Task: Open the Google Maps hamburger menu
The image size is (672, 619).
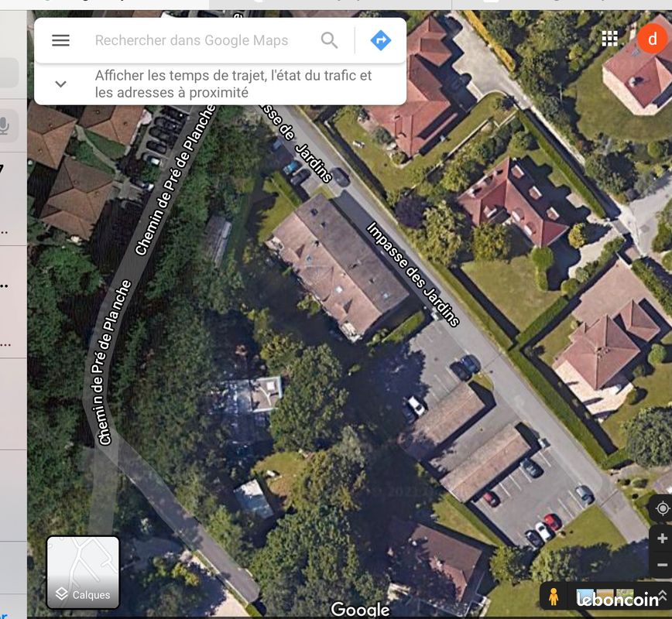Action: tap(60, 40)
